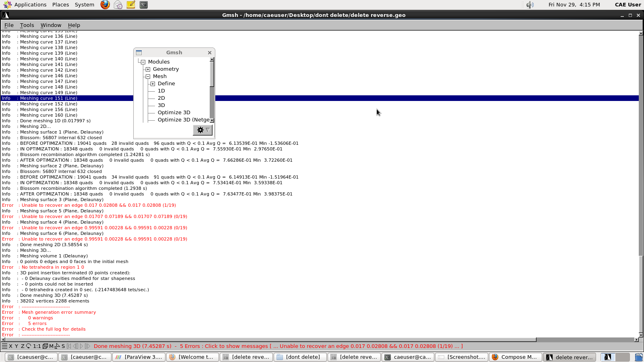Click the volume speaker icon
Image resolution: width=644 pixels, height=362 pixels.
click(x=530, y=5)
